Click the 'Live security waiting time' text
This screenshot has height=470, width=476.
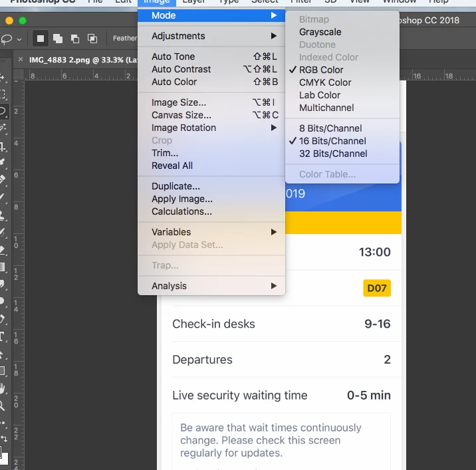(x=240, y=396)
